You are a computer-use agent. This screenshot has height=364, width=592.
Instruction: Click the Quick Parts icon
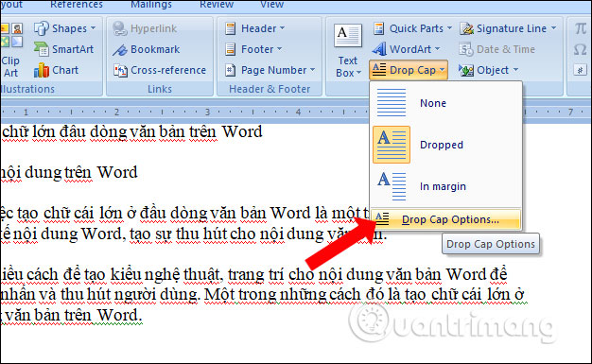[378, 28]
